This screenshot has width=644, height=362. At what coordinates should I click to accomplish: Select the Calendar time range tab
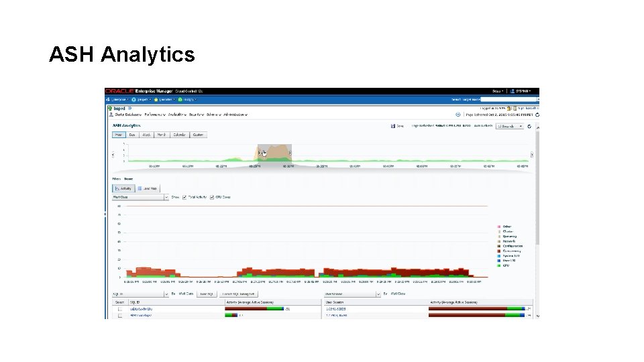pyautogui.click(x=180, y=135)
